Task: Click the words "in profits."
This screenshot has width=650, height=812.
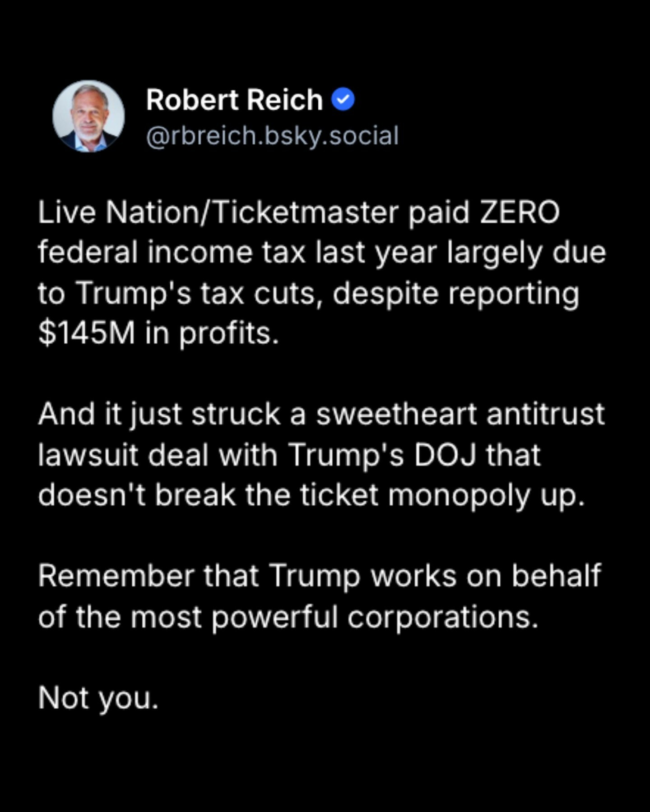Action: (x=212, y=333)
